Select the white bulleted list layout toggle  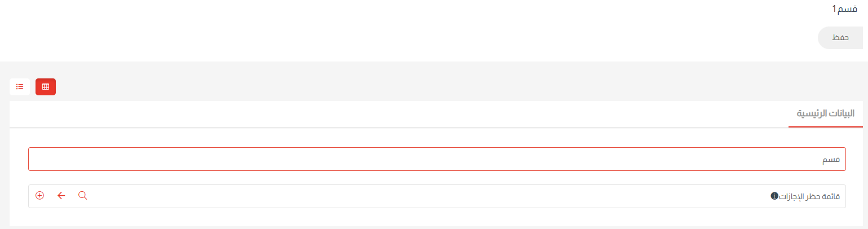pos(20,87)
